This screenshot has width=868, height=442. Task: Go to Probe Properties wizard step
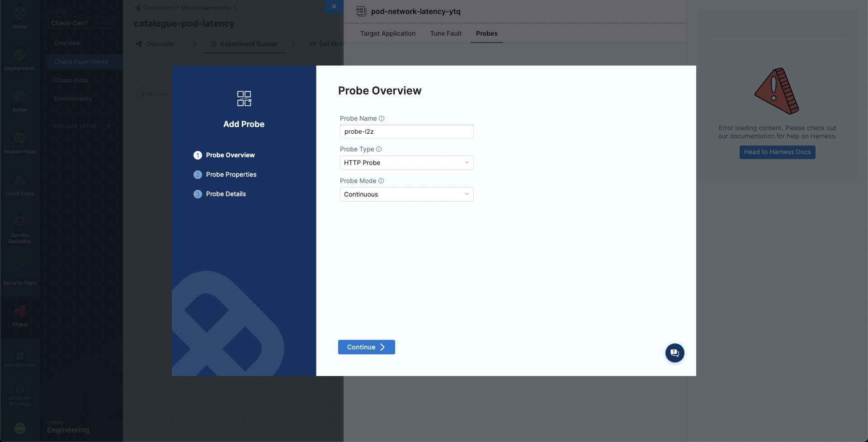225,174
